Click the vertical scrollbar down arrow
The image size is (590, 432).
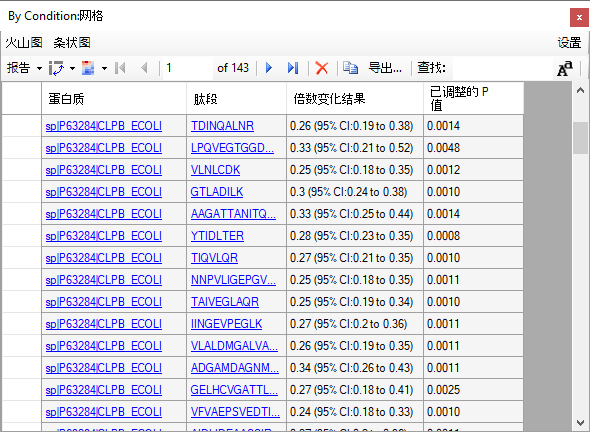(x=580, y=422)
